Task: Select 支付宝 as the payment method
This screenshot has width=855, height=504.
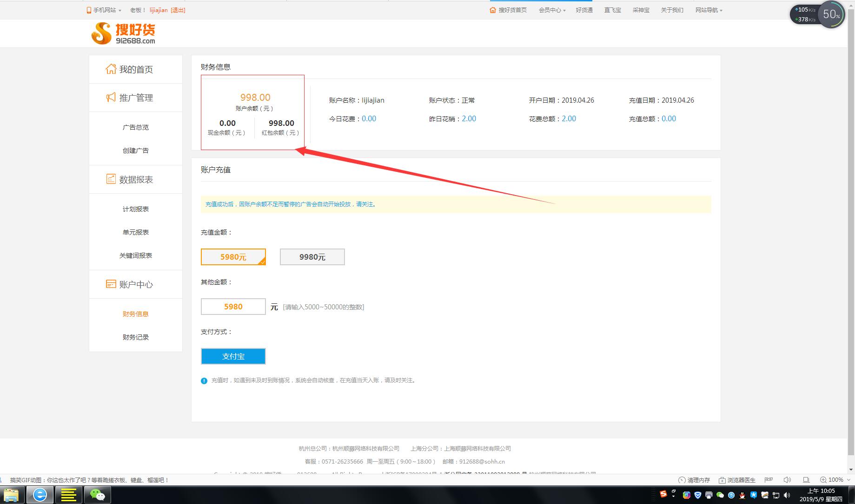Action: point(233,356)
